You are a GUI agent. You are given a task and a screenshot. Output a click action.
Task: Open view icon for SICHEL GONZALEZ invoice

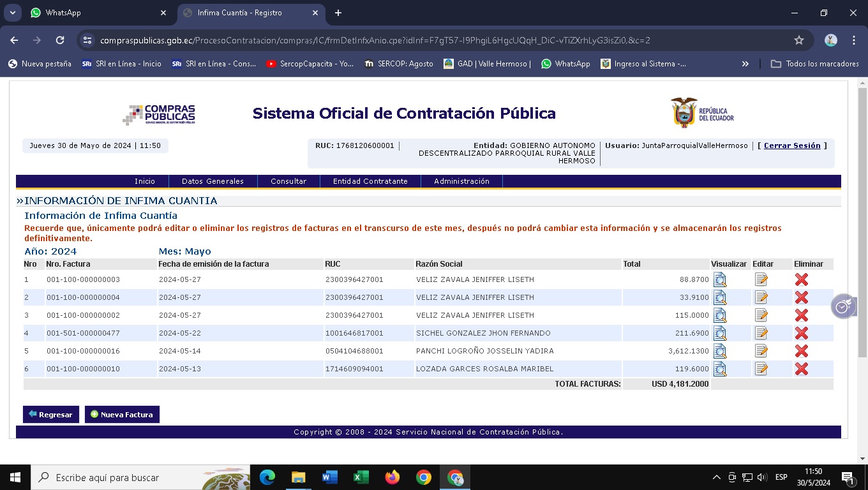719,333
